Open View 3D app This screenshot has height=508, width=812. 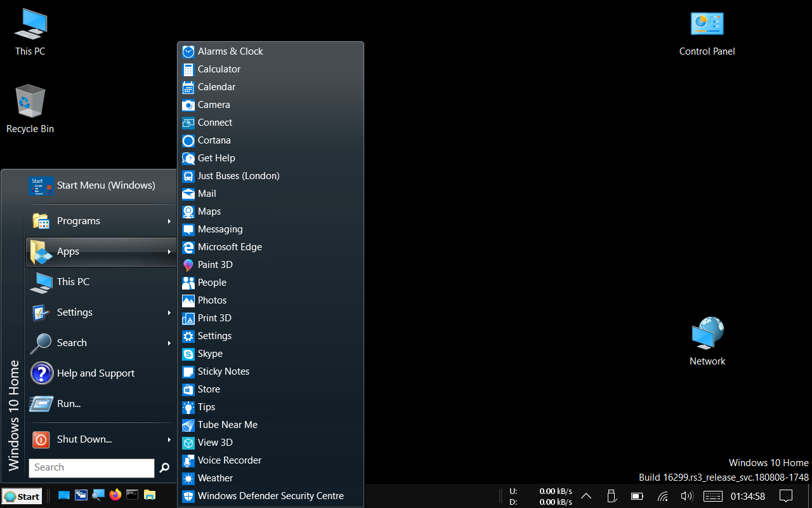click(x=270, y=443)
